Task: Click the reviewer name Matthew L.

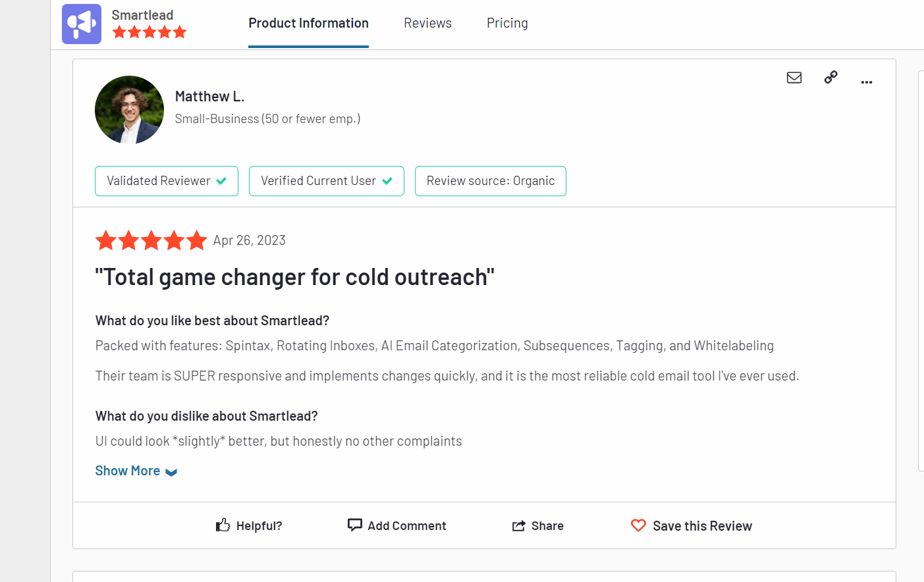Action: (x=209, y=97)
